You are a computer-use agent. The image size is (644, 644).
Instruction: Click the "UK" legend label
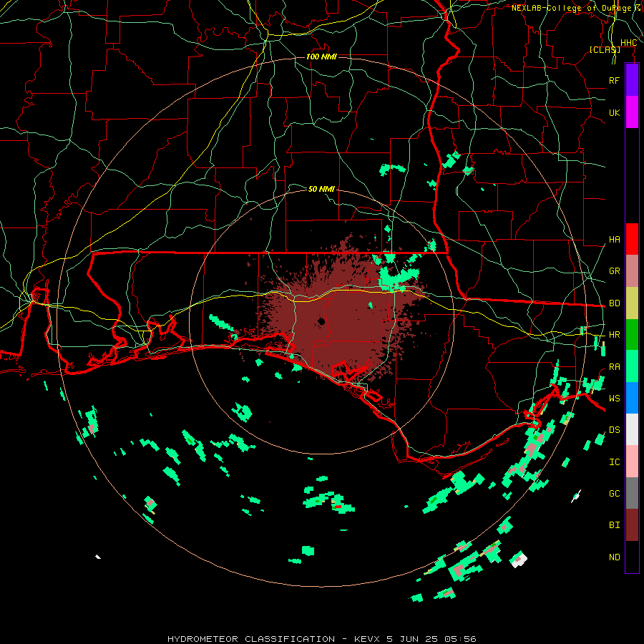(614, 112)
